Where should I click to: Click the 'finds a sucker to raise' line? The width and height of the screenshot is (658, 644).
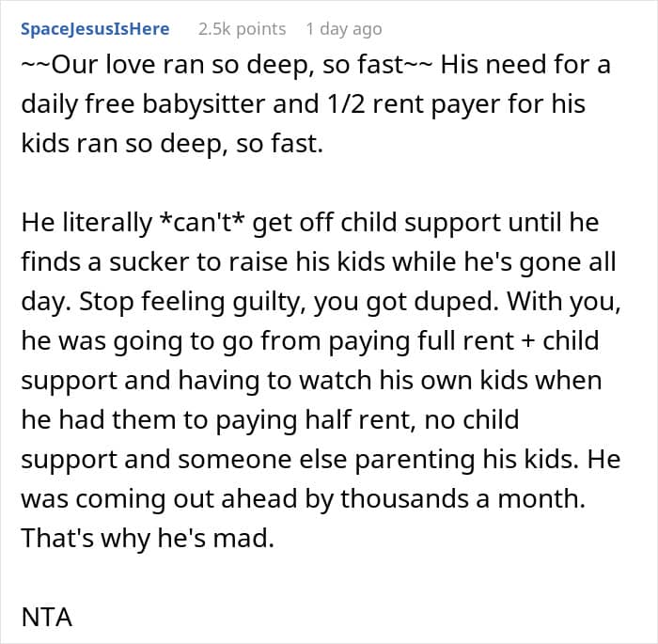319,262
